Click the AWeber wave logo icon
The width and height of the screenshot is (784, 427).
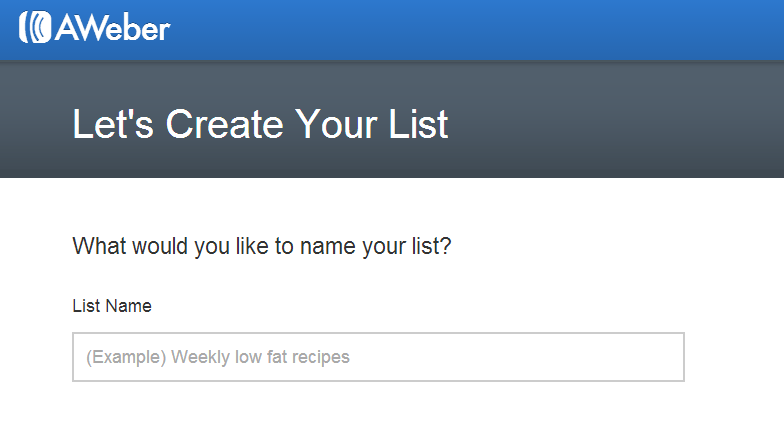tap(35, 28)
